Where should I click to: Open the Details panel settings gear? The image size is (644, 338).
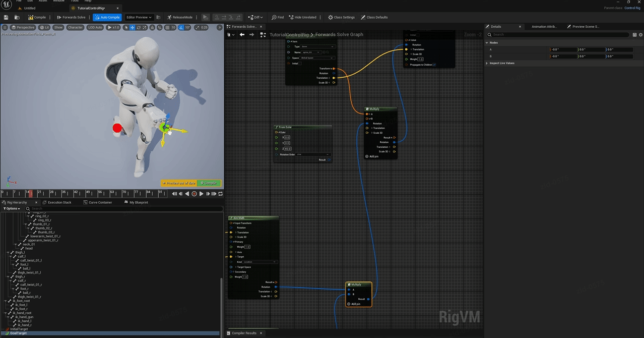pos(640,35)
